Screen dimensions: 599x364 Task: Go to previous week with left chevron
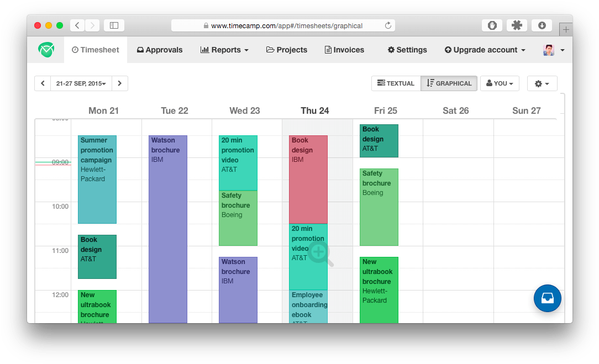[43, 83]
